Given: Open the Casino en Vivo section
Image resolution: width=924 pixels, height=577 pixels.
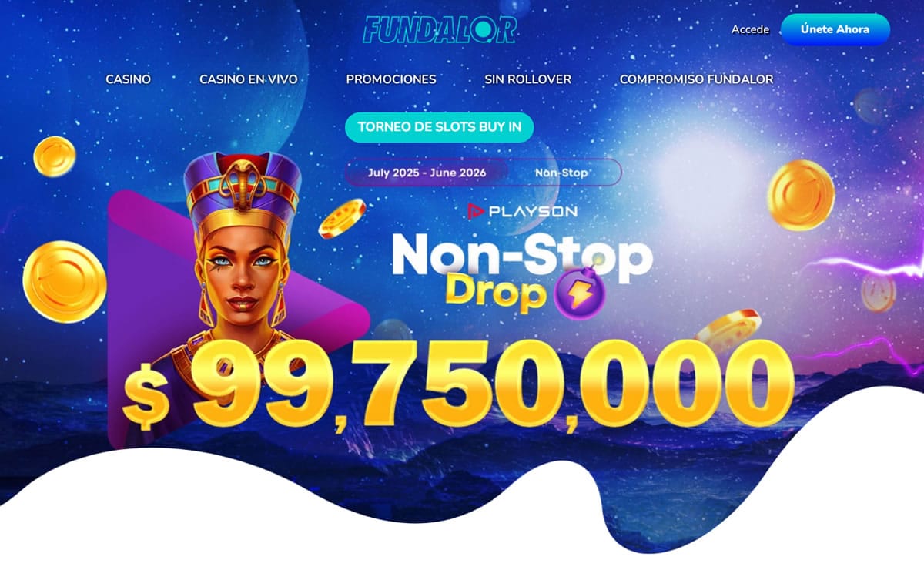Looking at the screenshot, I should pyautogui.click(x=248, y=79).
